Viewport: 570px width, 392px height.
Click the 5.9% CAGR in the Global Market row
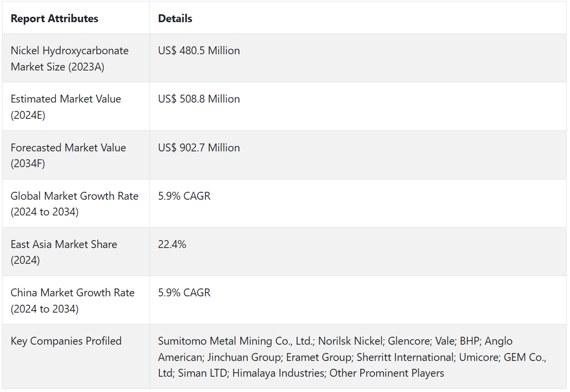(184, 196)
